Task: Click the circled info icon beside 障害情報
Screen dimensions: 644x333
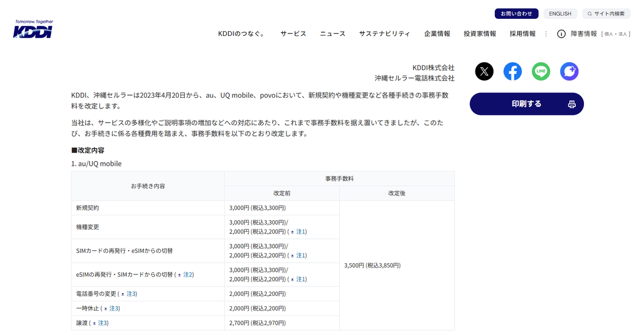Action: click(561, 34)
